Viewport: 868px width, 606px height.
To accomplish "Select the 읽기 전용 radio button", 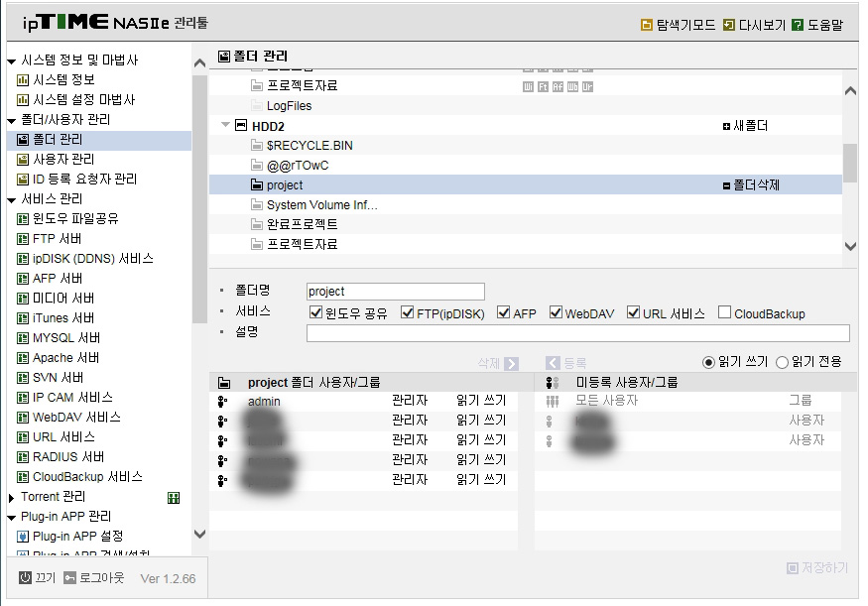I will point(782,362).
